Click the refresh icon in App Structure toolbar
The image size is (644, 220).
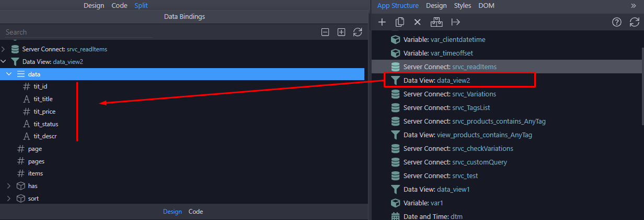click(x=635, y=22)
